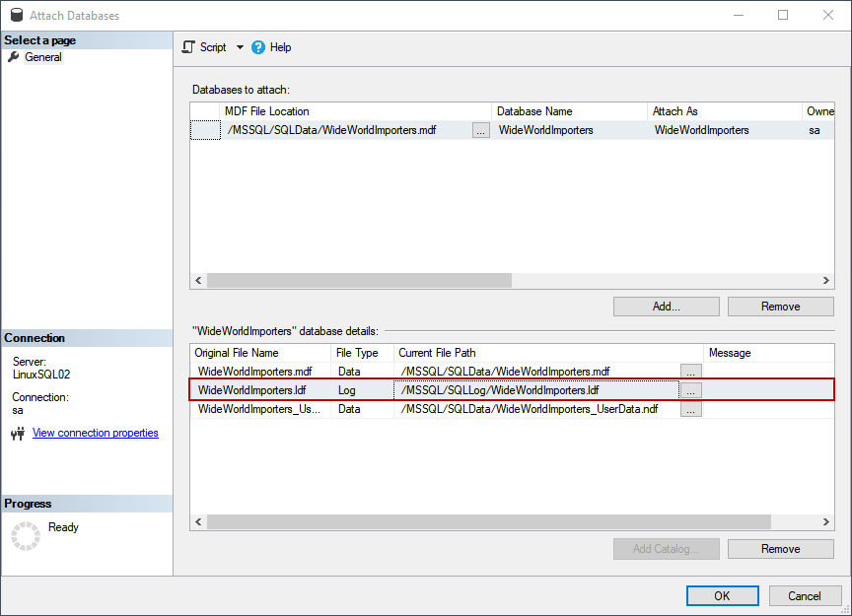The height and width of the screenshot is (616, 852).
Task: Select the WideWorldImporters.ldf file name row
Action: click(260, 390)
